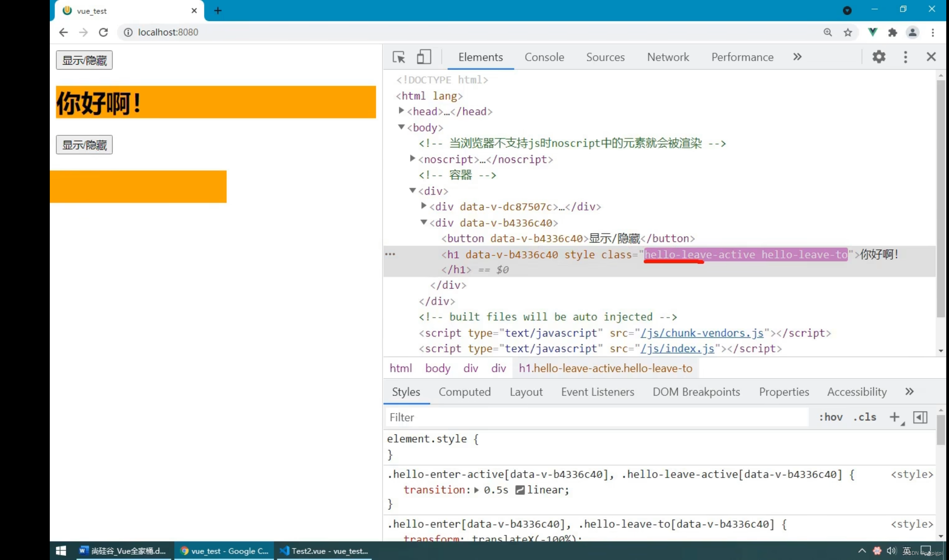Viewport: 949px width, 560px height.
Task: Collapse the body element node
Action: [x=401, y=127]
